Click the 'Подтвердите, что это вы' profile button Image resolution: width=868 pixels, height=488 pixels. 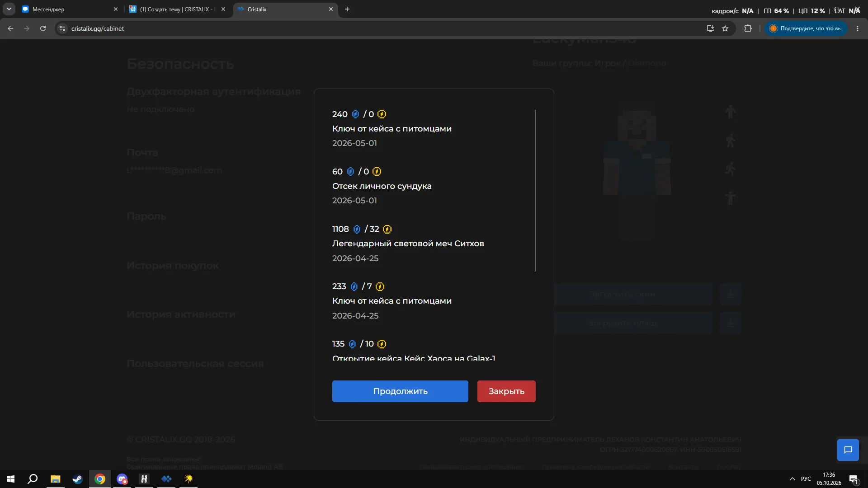point(806,28)
